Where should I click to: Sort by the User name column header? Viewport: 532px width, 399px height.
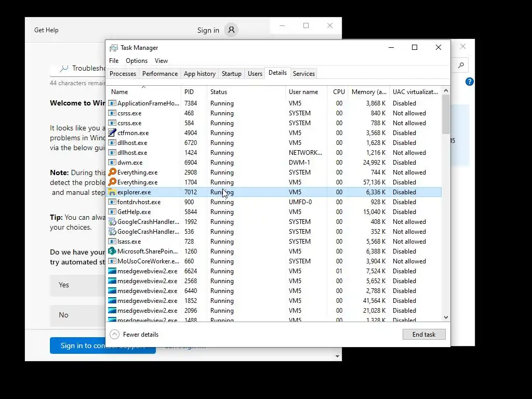pos(306,91)
